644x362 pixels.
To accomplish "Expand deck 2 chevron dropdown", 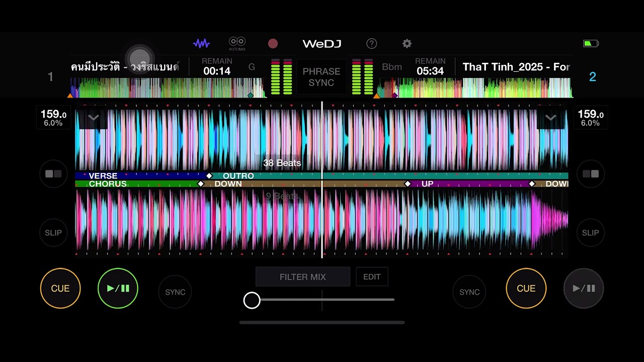I will coord(551,119).
